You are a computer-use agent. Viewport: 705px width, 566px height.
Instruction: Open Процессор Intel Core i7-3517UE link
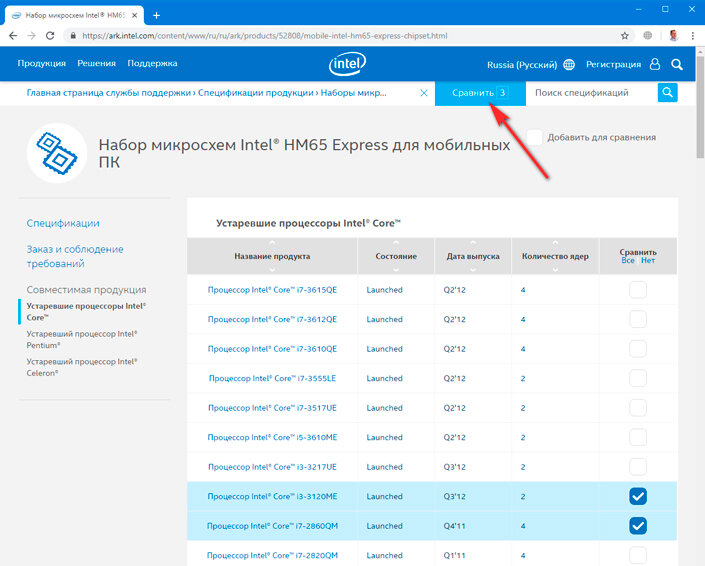pyautogui.click(x=272, y=408)
